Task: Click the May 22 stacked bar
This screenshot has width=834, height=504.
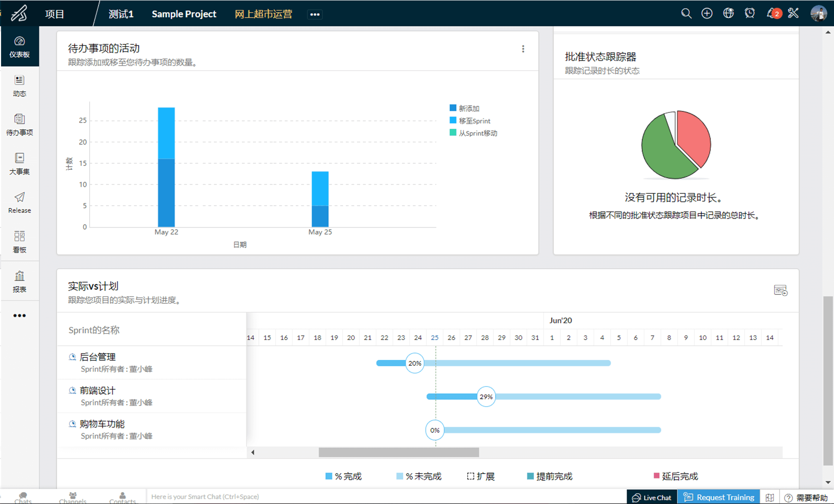Action: [x=166, y=167]
